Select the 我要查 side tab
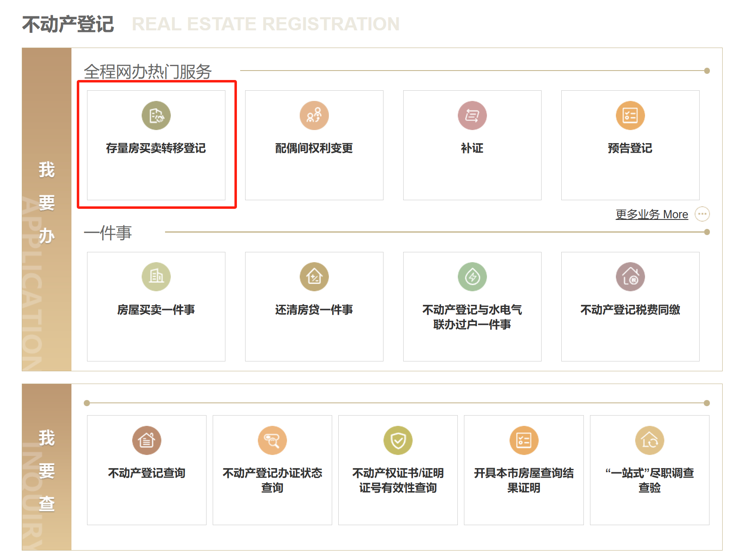Viewport: 737px width, 560px height. pyautogui.click(x=46, y=471)
